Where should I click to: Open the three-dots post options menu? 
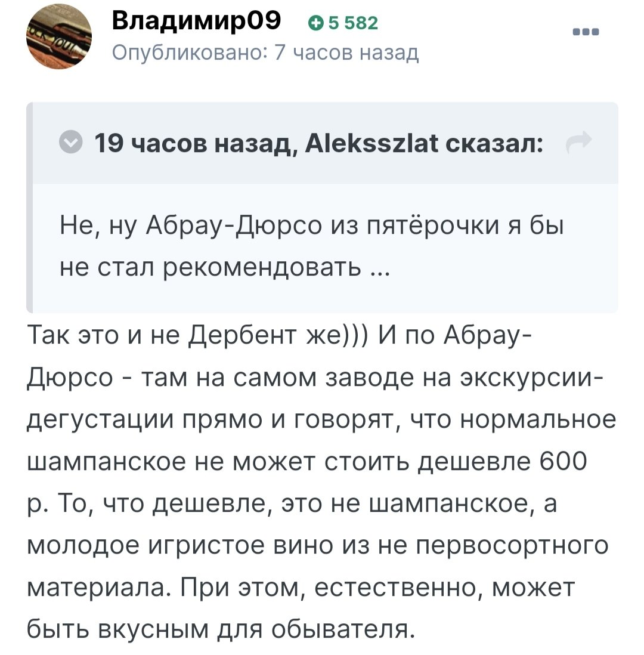586,32
